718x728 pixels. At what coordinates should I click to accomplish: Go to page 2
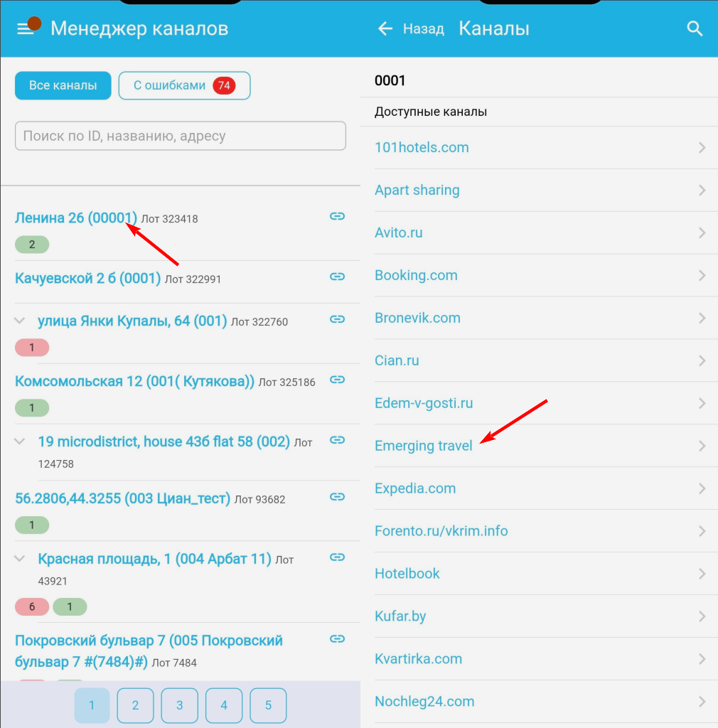pos(135,705)
